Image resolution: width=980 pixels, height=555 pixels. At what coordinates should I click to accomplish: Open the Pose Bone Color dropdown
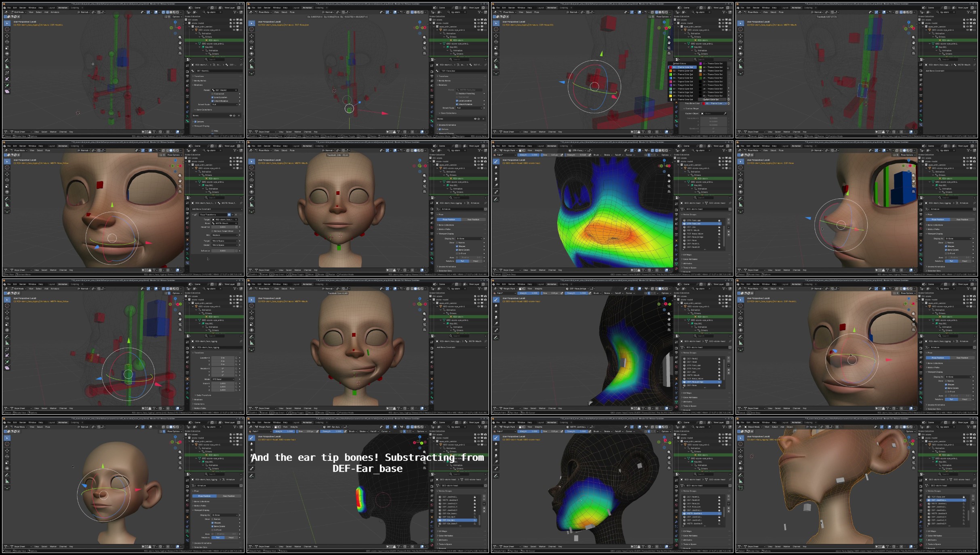[x=714, y=103]
